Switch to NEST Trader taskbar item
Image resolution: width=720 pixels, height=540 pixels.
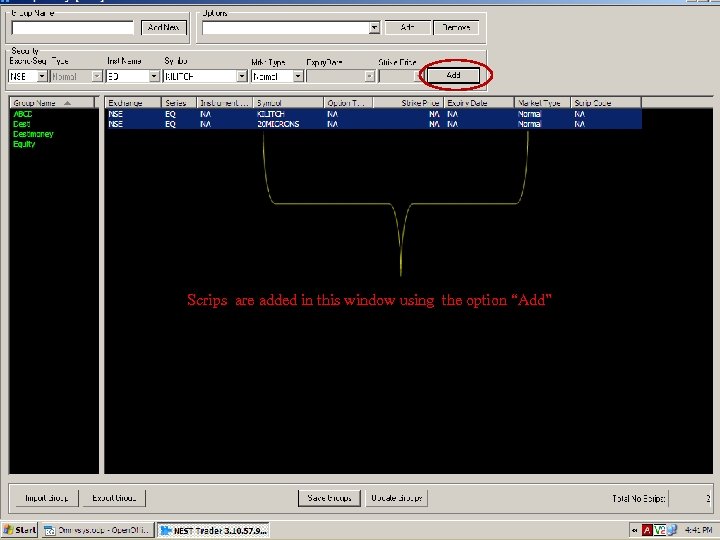(214, 530)
